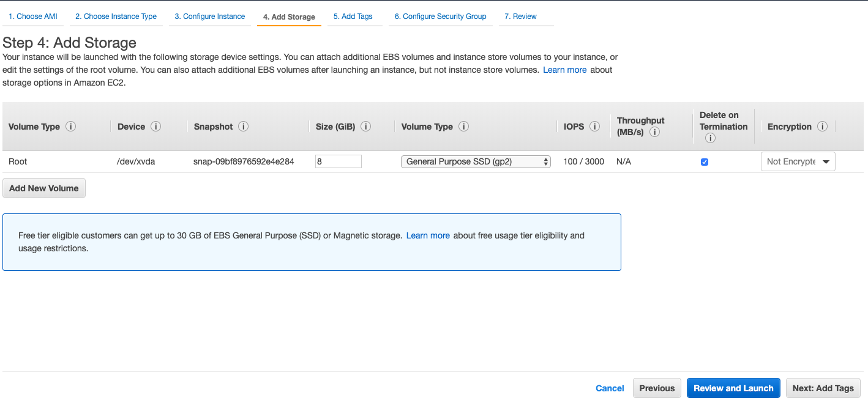Go to 6. Configure Security Group tab
The height and width of the screenshot is (406, 868).
[x=440, y=17]
